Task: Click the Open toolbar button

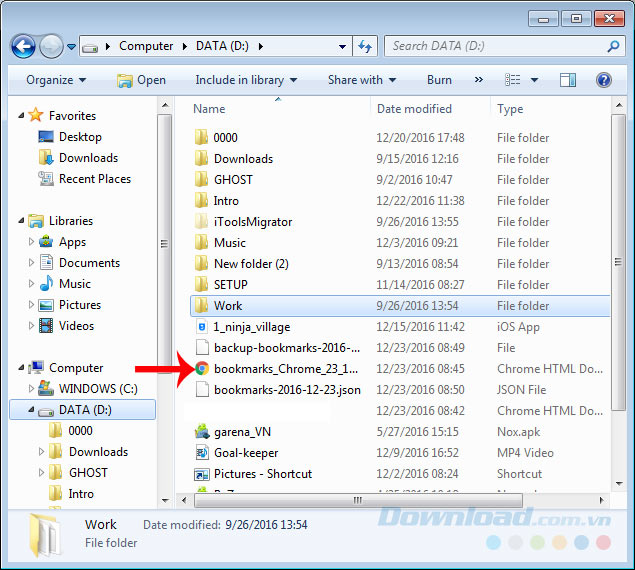Action: (141, 80)
